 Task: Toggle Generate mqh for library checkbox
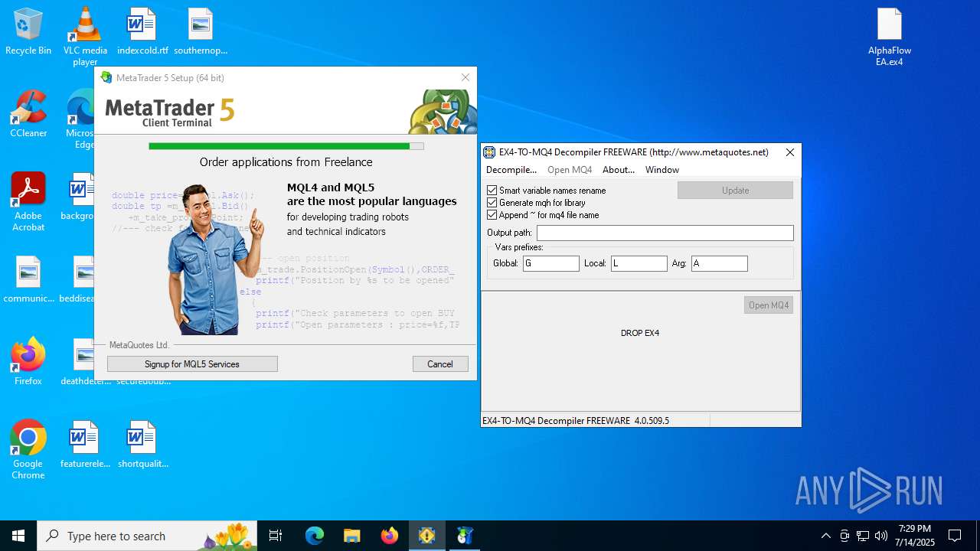[492, 203]
